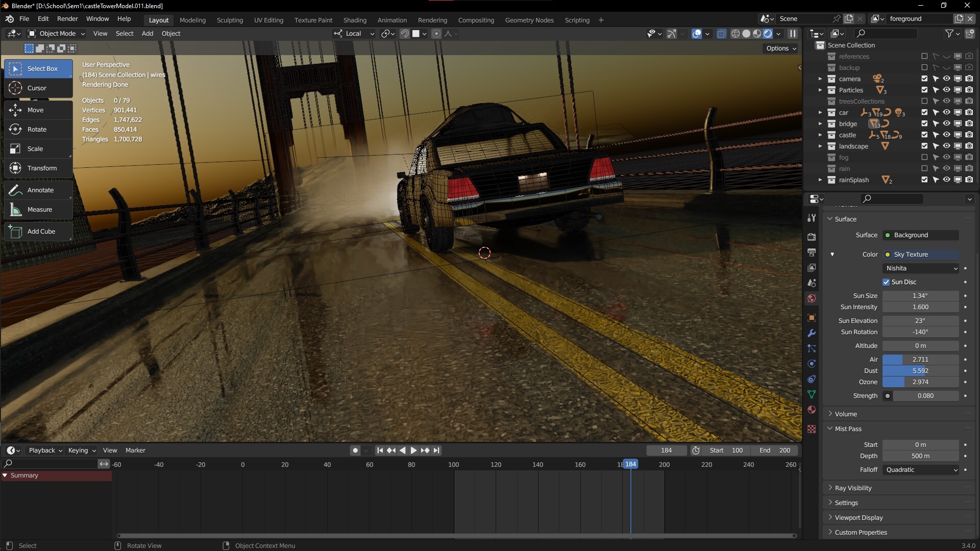
Task: Select the Measure tool
Action: click(39, 210)
